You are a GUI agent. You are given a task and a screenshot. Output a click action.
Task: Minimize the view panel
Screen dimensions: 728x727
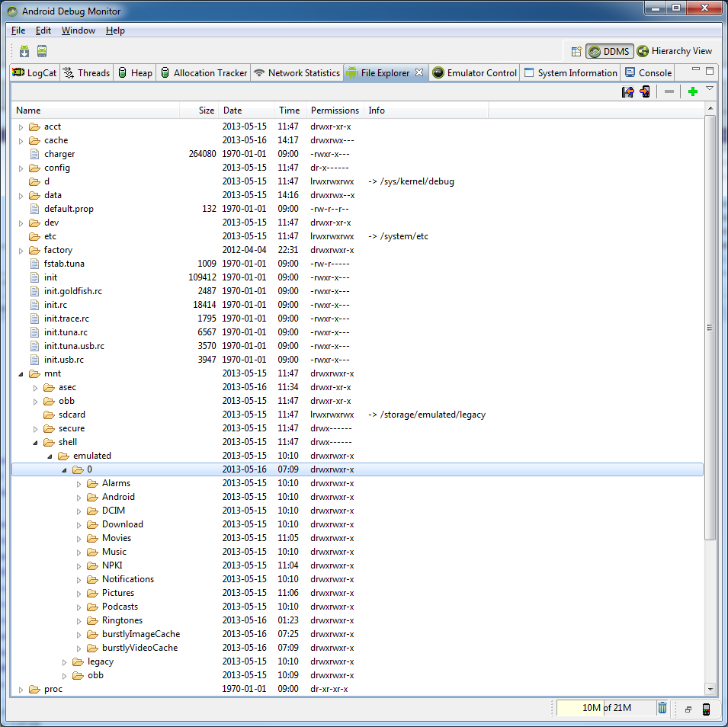695,69
